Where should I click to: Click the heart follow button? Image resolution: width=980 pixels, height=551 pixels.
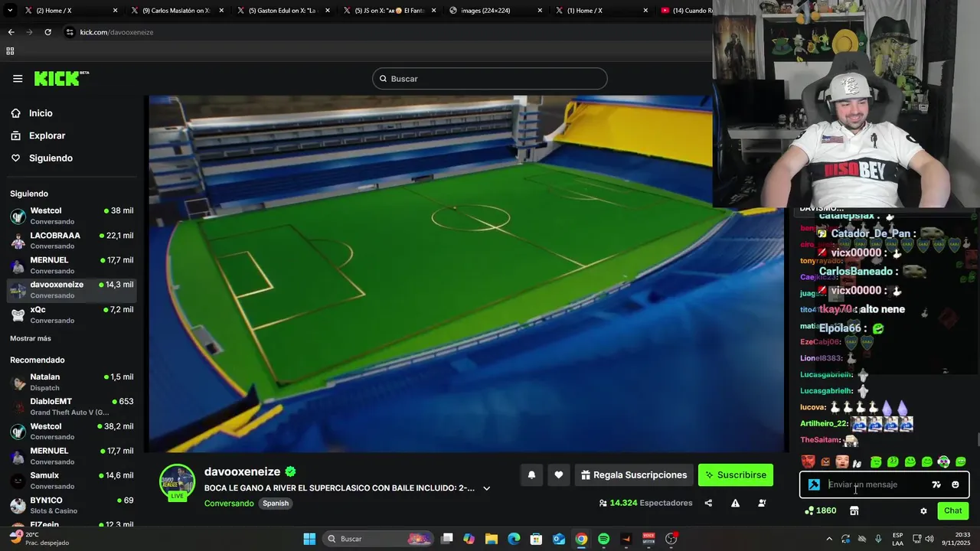coord(559,475)
